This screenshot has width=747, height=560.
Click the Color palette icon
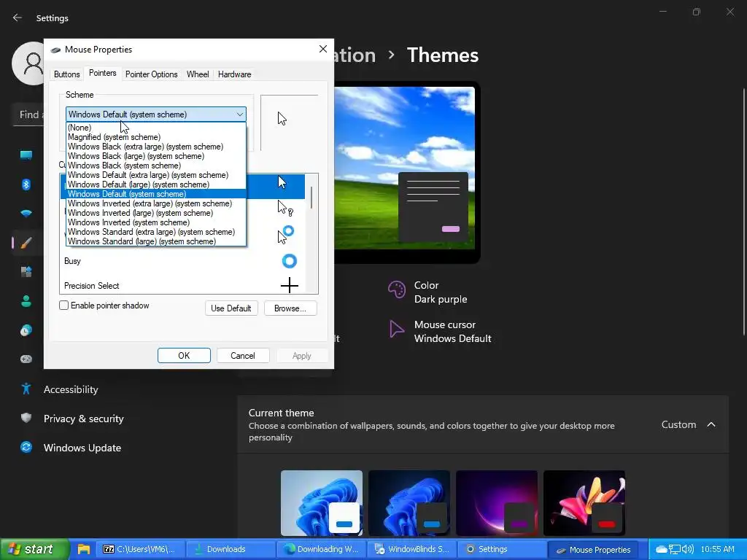396,289
